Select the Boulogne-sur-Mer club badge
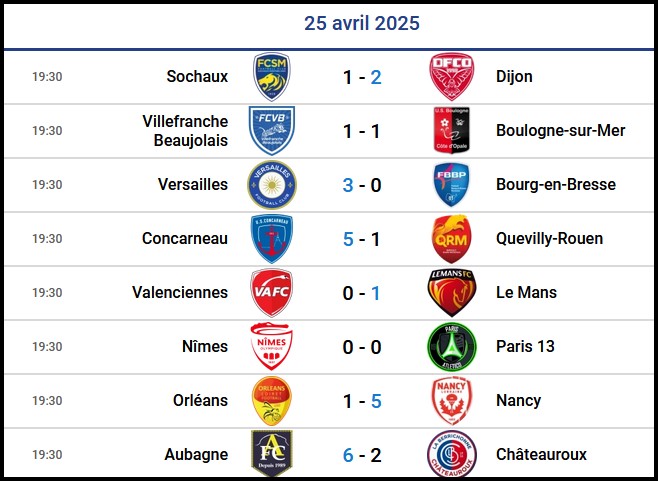This screenshot has width=658, height=481. [x=451, y=130]
